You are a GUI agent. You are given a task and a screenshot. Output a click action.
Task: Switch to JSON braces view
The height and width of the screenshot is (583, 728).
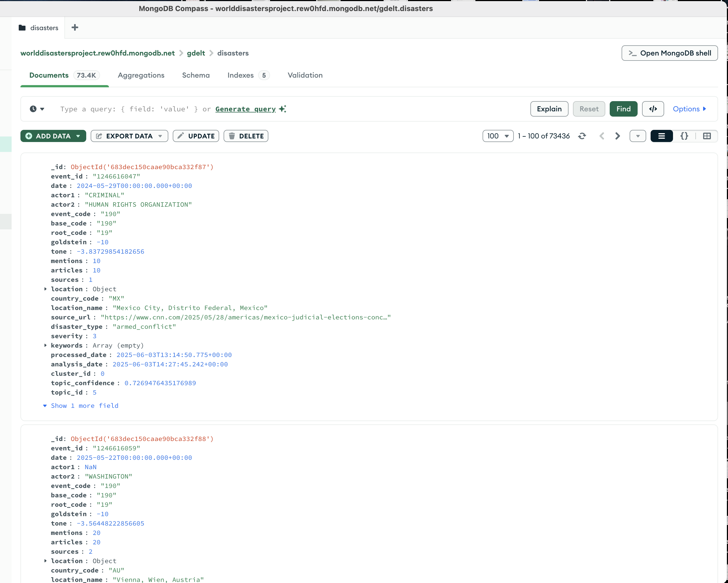[684, 136]
